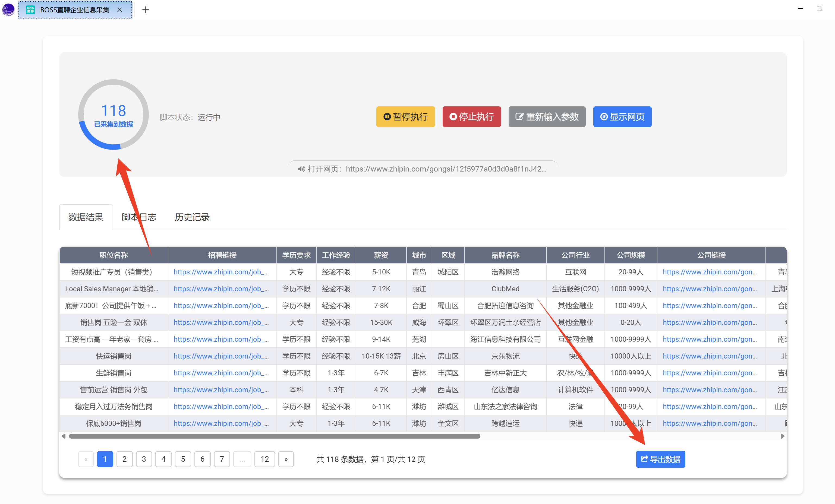Click the table scroll-left arrow
The image size is (835, 504).
pyautogui.click(x=63, y=436)
